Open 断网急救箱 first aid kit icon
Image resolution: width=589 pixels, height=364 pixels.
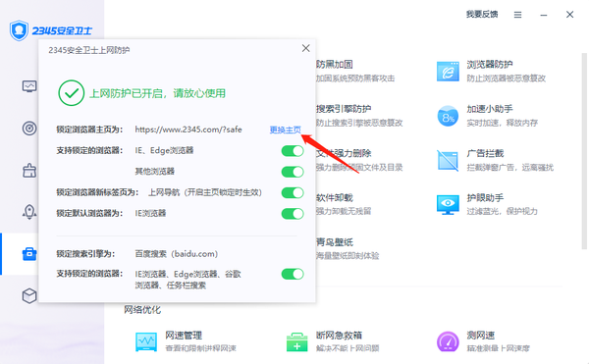pos(296,341)
